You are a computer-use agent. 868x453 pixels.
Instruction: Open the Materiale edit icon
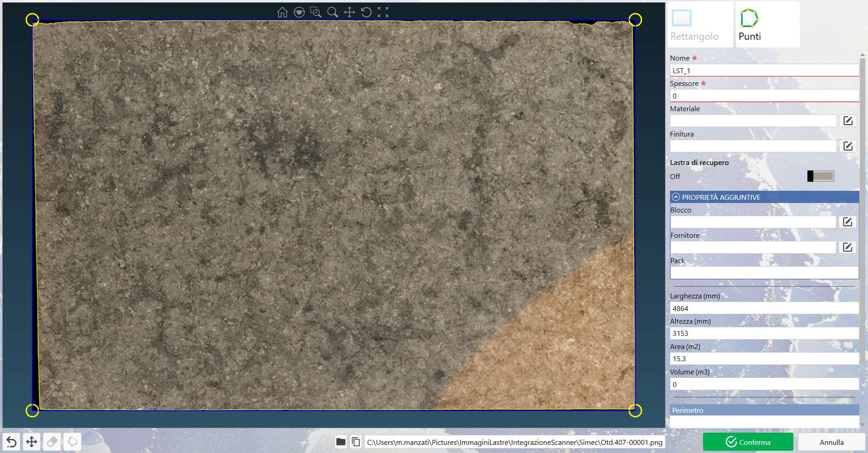(848, 121)
